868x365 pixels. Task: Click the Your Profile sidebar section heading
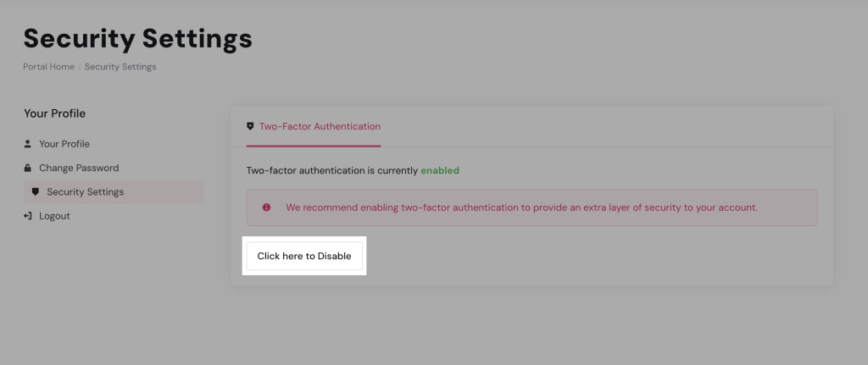[x=54, y=113]
